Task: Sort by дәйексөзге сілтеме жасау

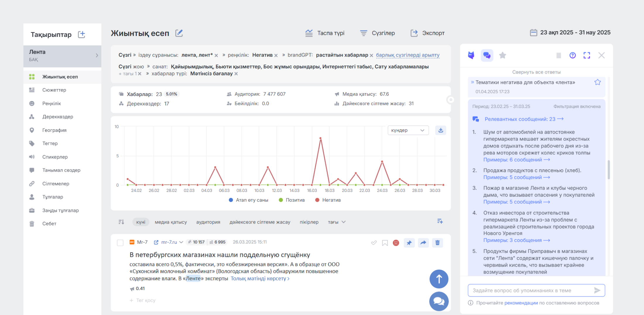Action: pyautogui.click(x=260, y=222)
